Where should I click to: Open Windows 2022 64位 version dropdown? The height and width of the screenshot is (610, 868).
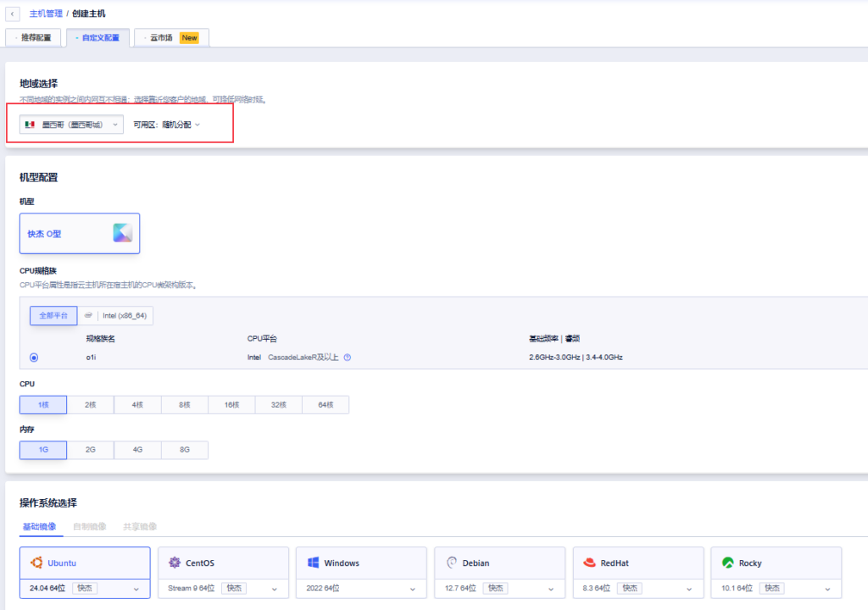(x=361, y=589)
